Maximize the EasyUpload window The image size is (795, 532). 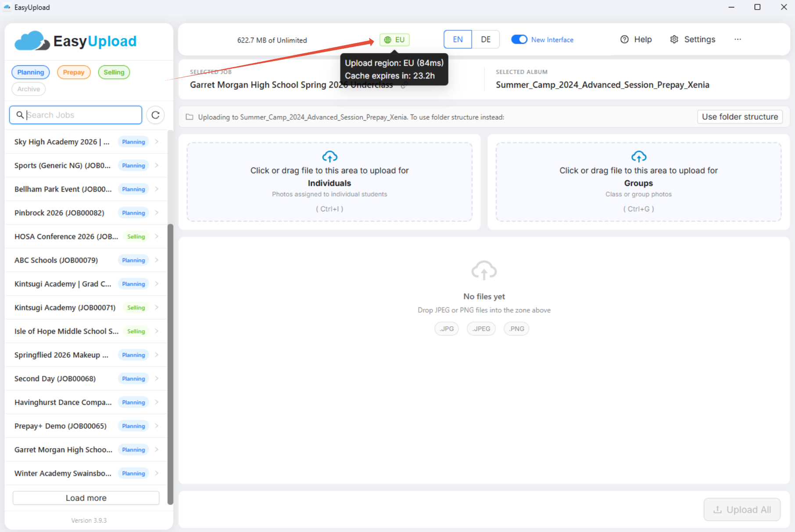(x=757, y=7)
